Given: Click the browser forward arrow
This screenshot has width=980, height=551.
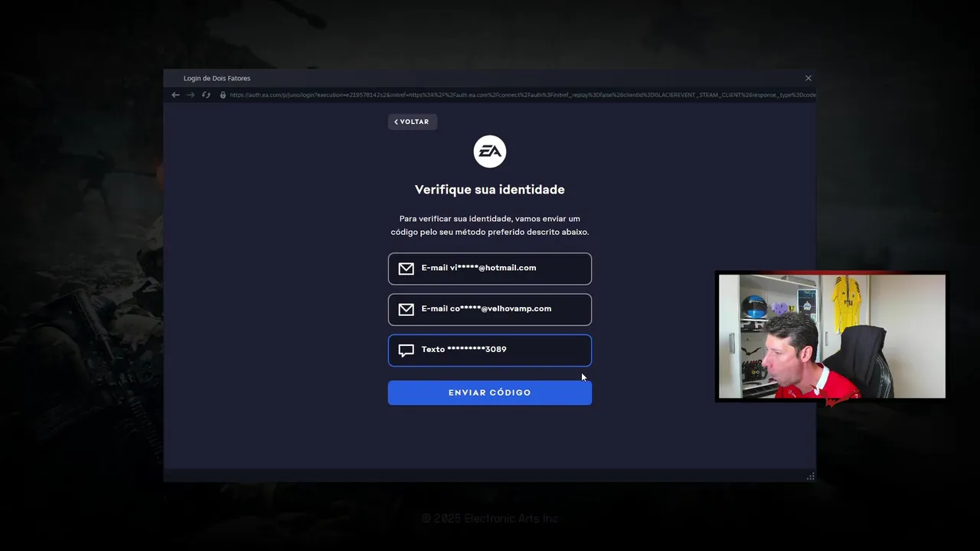Looking at the screenshot, I should click(191, 95).
